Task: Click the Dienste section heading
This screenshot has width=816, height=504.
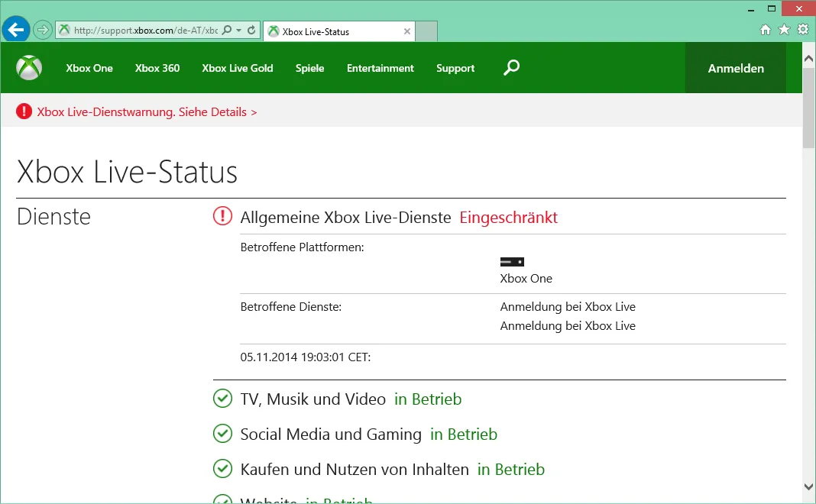Action: click(53, 216)
